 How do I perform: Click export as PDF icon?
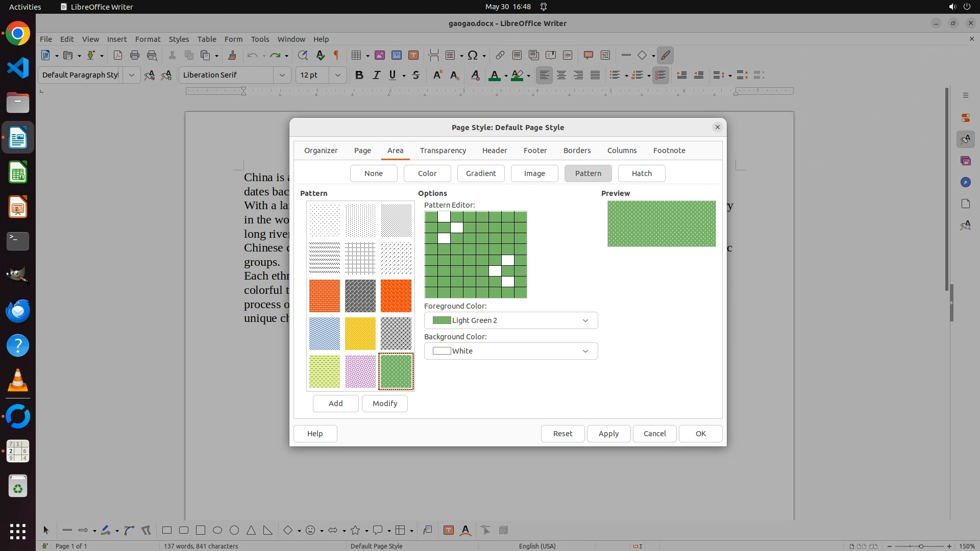coord(118,55)
